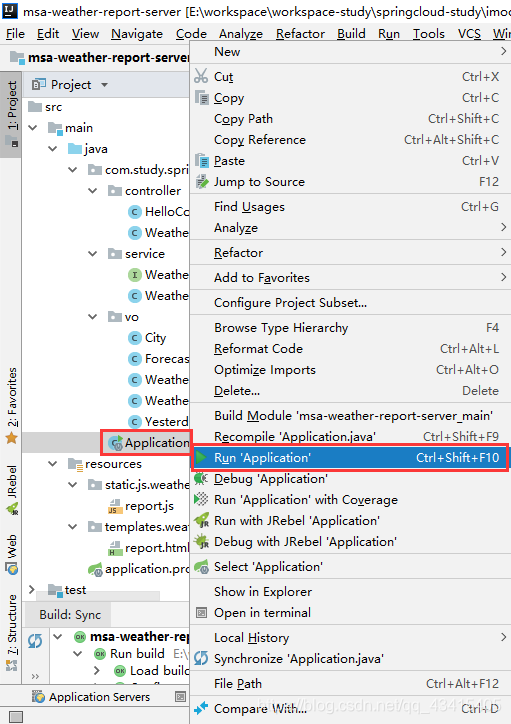The height and width of the screenshot is (724, 511).
Task: Click the Jump to Source pencil icon
Action: click(x=202, y=181)
